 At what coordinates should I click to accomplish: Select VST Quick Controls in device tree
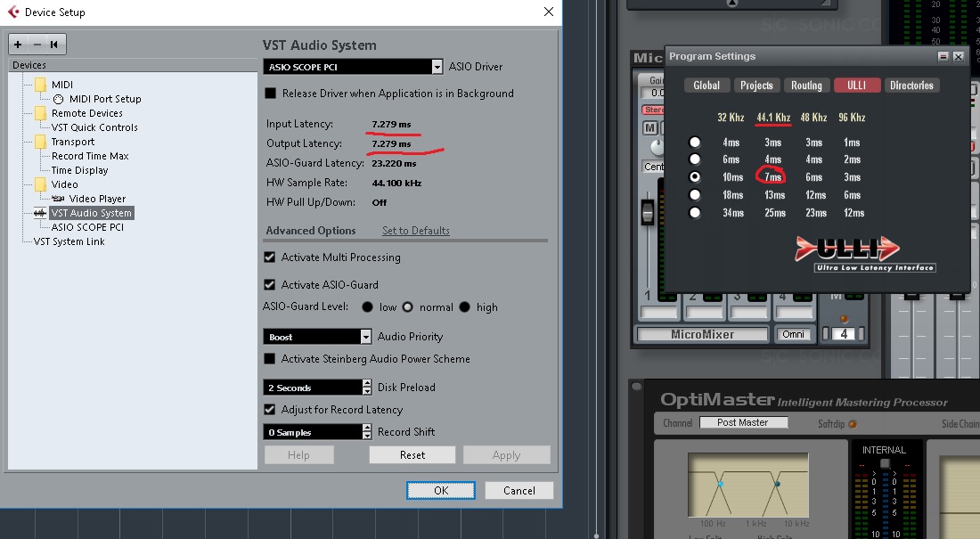(94, 127)
